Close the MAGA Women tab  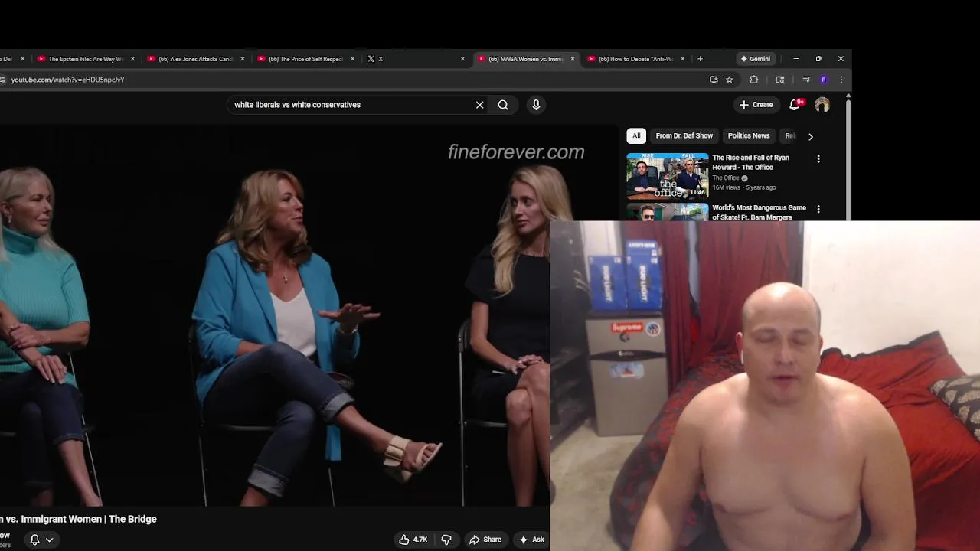[572, 59]
